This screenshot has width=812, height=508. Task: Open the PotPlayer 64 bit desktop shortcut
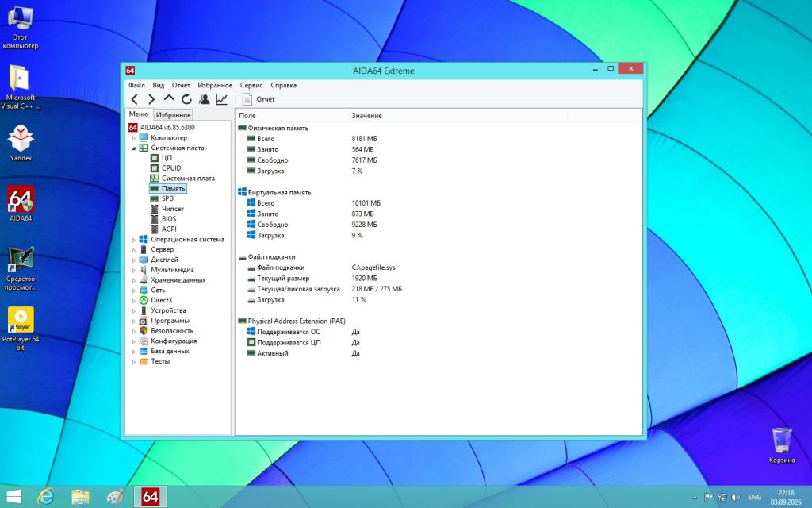20,329
